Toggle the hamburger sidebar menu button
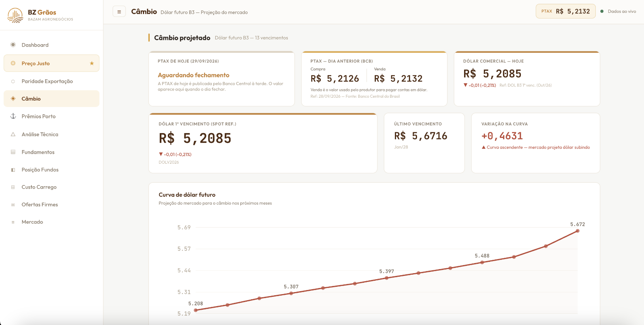Viewport: 644px width, 325px height. (x=119, y=12)
